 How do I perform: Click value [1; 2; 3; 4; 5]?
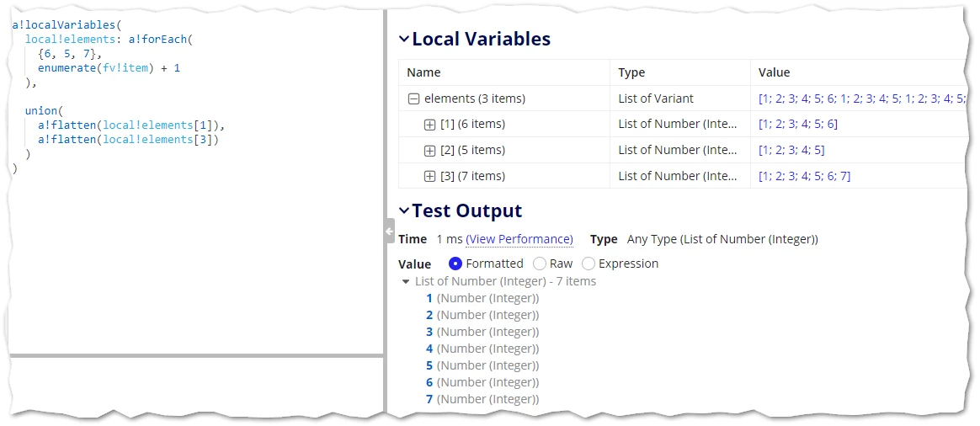pos(792,151)
